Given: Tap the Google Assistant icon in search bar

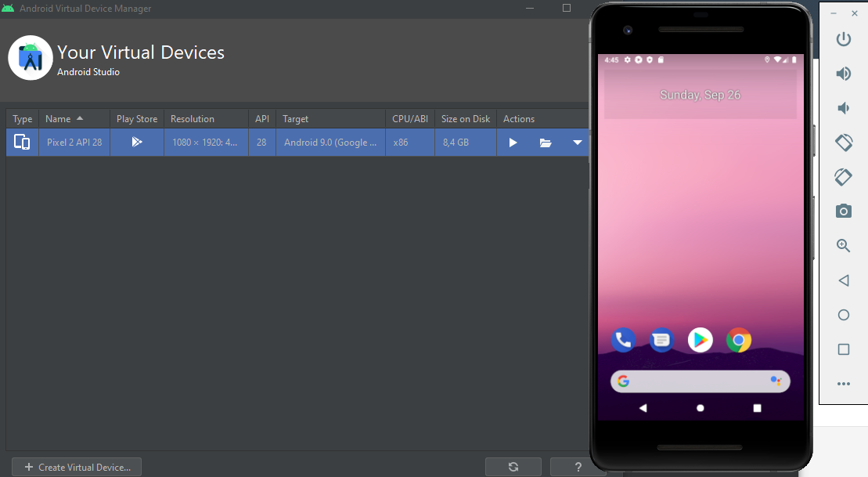Looking at the screenshot, I should tap(776, 381).
